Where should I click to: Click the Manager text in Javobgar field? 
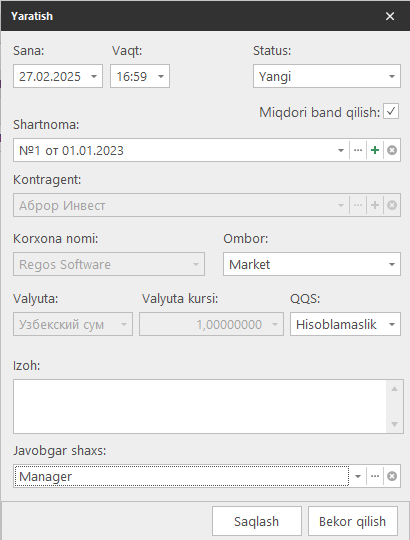point(45,477)
